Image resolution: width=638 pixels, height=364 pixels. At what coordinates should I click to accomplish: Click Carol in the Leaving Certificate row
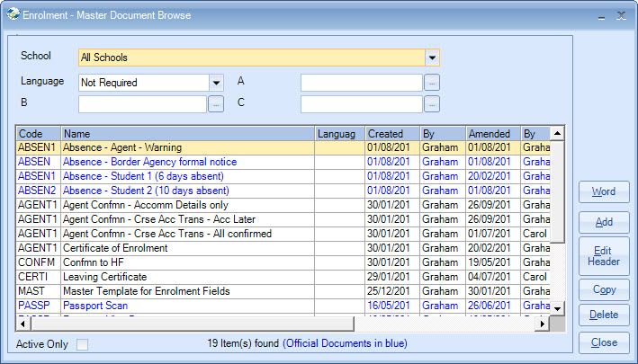pyautogui.click(x=535, y=277)
